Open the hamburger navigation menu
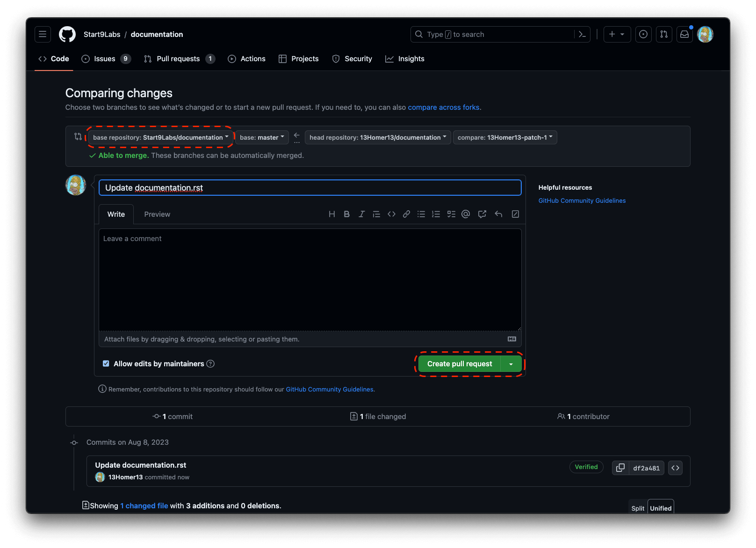The image size is (756, 548). coord(43,34)
